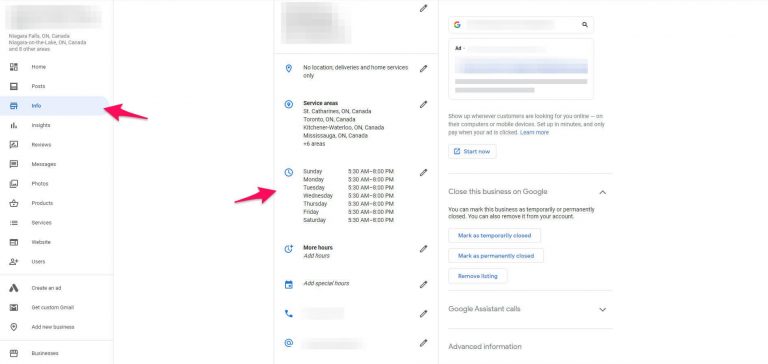Screen dimensions: 768x364
Task: Click the Home dashboard icon in sidebar
Action: [x=14, y=67]
